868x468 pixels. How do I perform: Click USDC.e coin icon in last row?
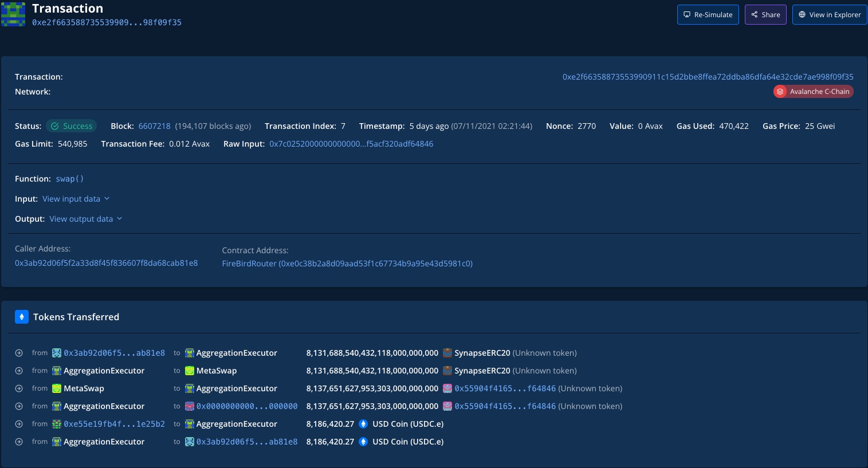pos(363,442)
